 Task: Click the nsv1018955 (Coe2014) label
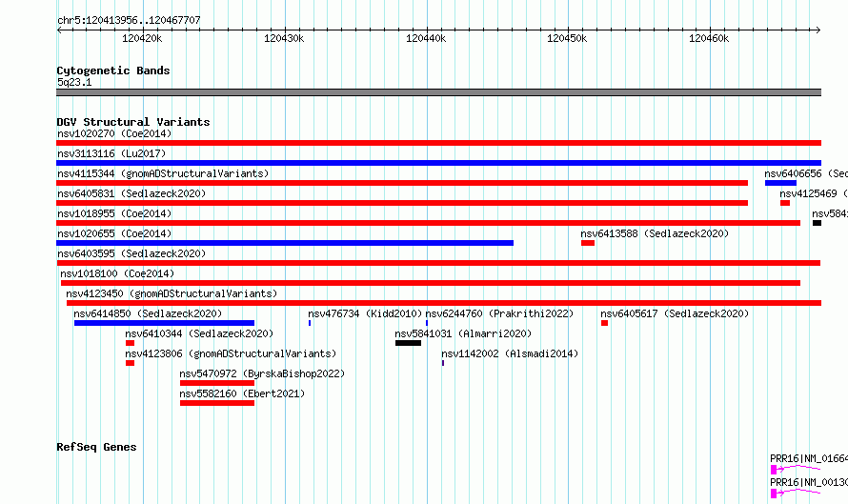coord(114,213)
